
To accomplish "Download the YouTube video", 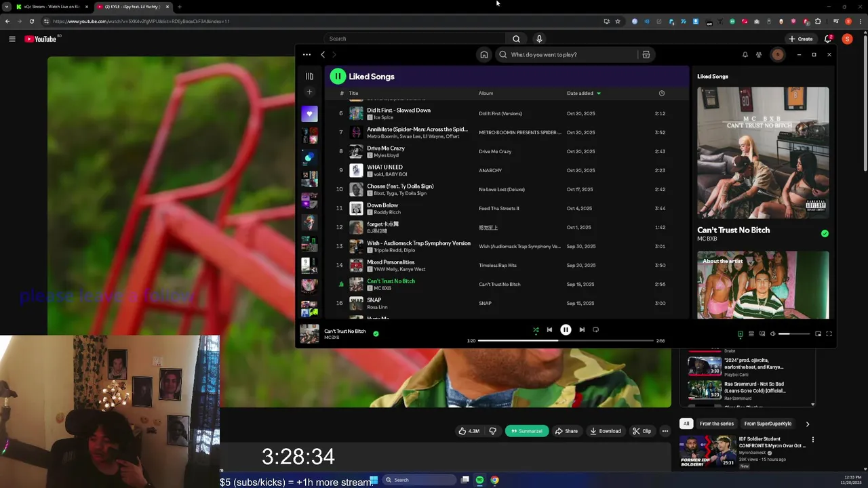I will (606, 431).
